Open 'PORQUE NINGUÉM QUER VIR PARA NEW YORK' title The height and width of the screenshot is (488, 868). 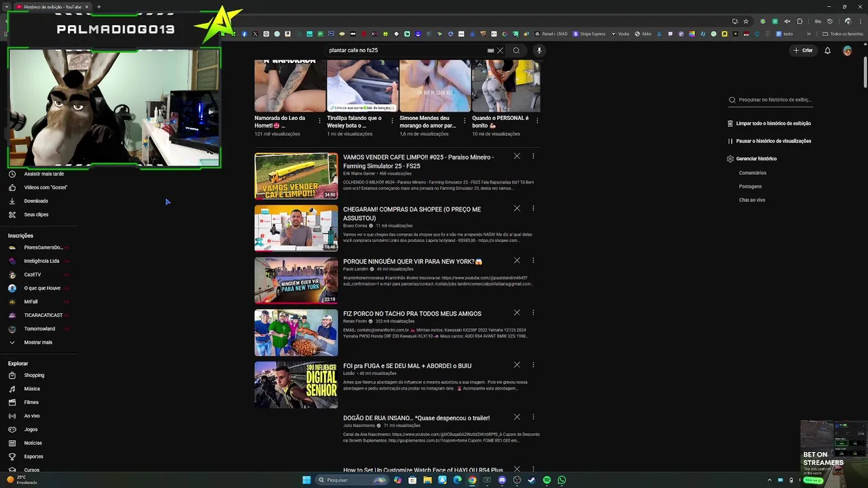(x=412, y=262)
